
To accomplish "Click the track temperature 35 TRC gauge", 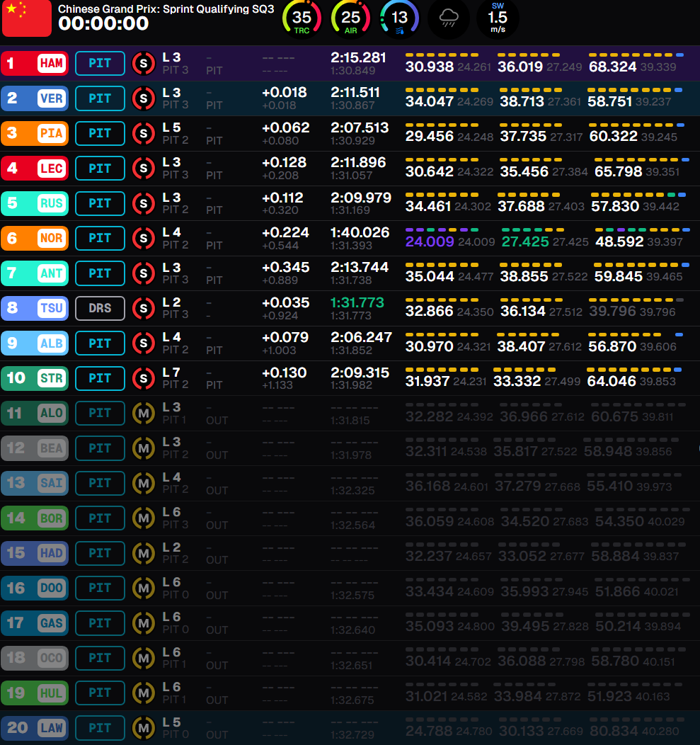I will pyautogui.click(x=302, y=19).
